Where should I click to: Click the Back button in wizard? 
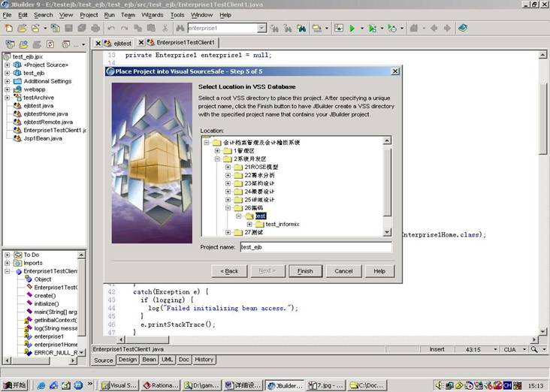(229, 271)
